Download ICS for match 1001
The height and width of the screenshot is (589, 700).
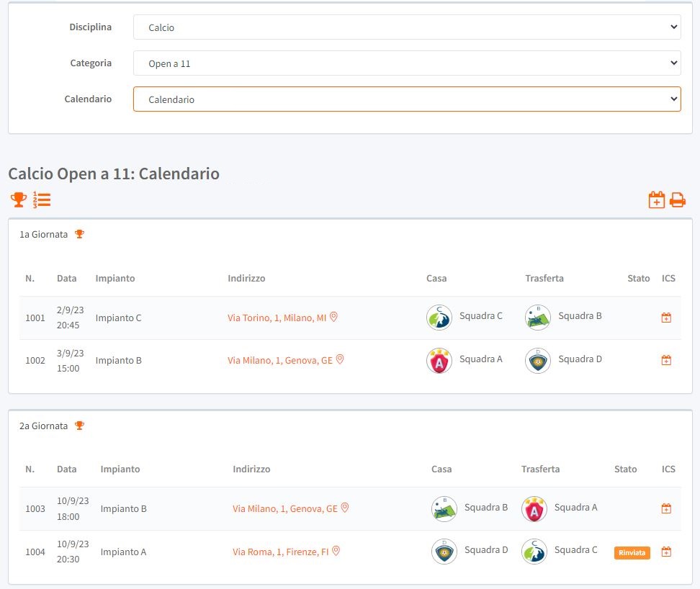coord(666,318)
